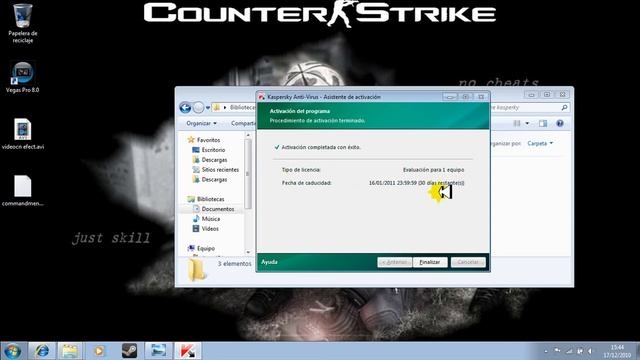Click Finalizar in the Kaspersky activation wizard
The height and width of the screenshot is (360, 640).
pyautogui.click(x=430, y=262)
